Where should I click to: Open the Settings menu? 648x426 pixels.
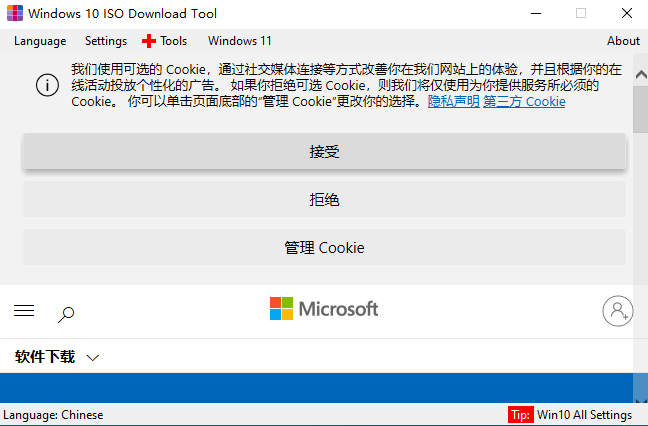point(106,41)
